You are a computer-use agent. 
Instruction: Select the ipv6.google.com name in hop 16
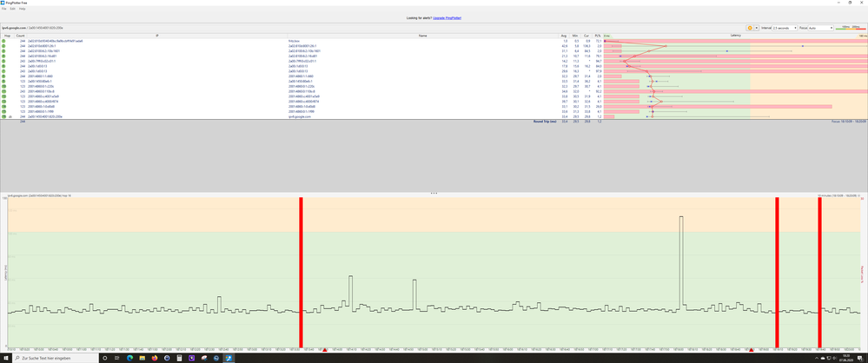tap(300, 116)
